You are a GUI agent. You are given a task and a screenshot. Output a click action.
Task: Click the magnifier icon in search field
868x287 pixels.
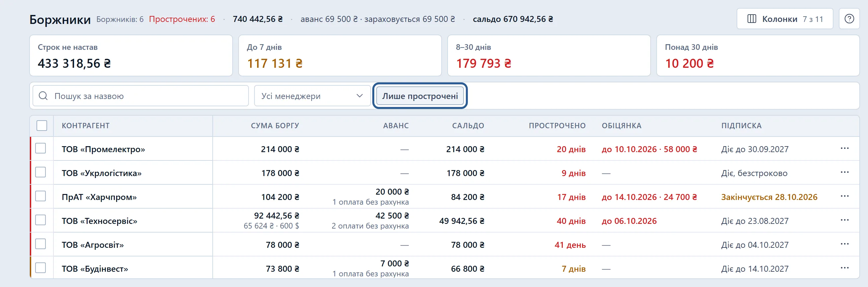click(x=43, y=96)
